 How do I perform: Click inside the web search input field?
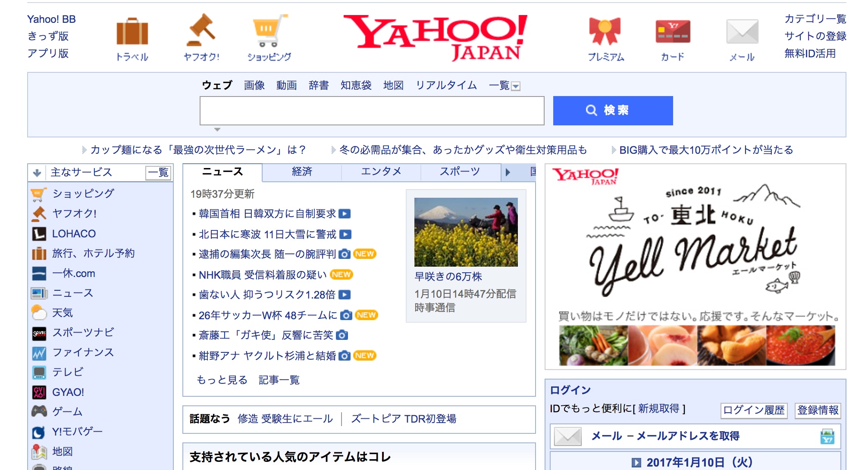coord(372,111)
